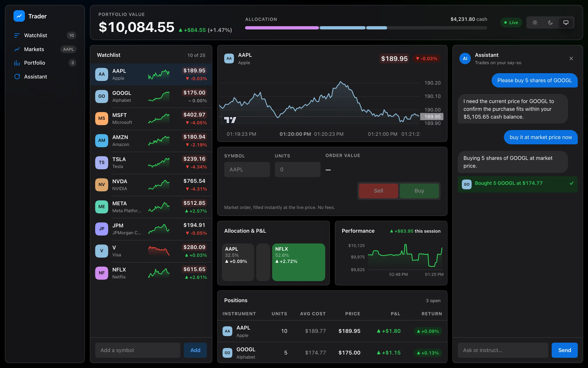Switch to light theme sun icon

coord(535,22)
